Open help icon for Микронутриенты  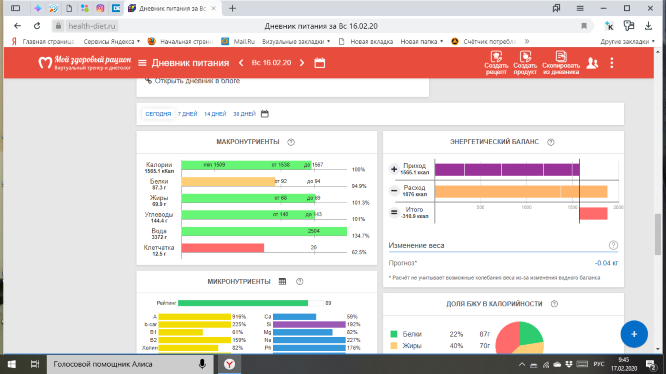coord(299,281)
